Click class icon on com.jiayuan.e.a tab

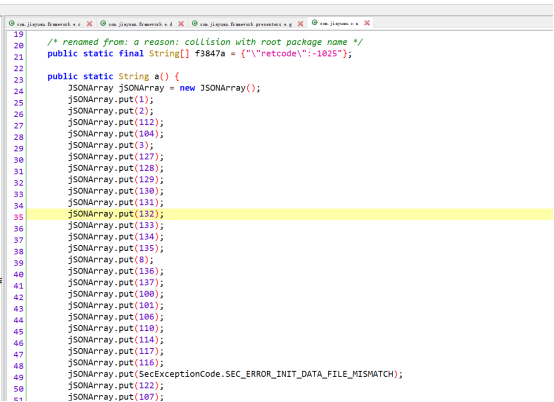(314, 23)
